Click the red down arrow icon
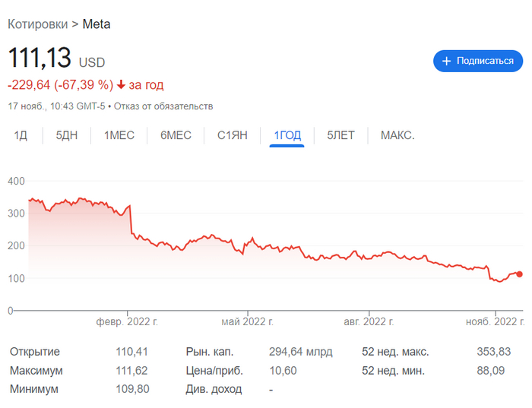 click(121, 85)
